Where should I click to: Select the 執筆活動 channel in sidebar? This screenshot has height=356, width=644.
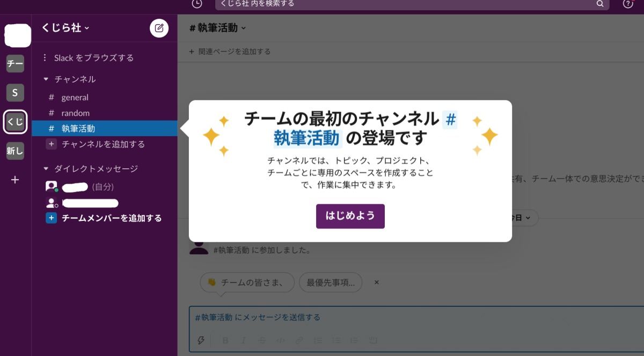[x=105, y=129]
